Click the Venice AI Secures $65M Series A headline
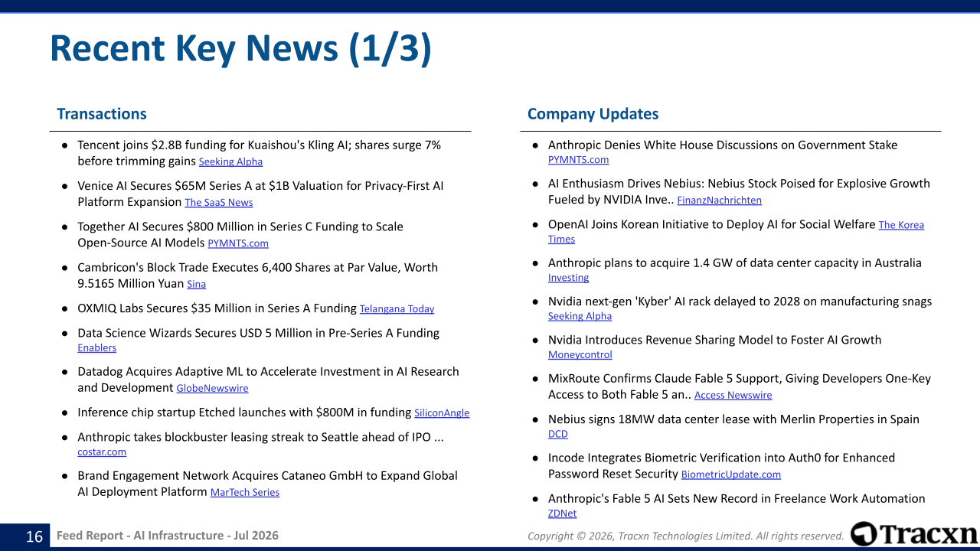 tap(260, 194)
